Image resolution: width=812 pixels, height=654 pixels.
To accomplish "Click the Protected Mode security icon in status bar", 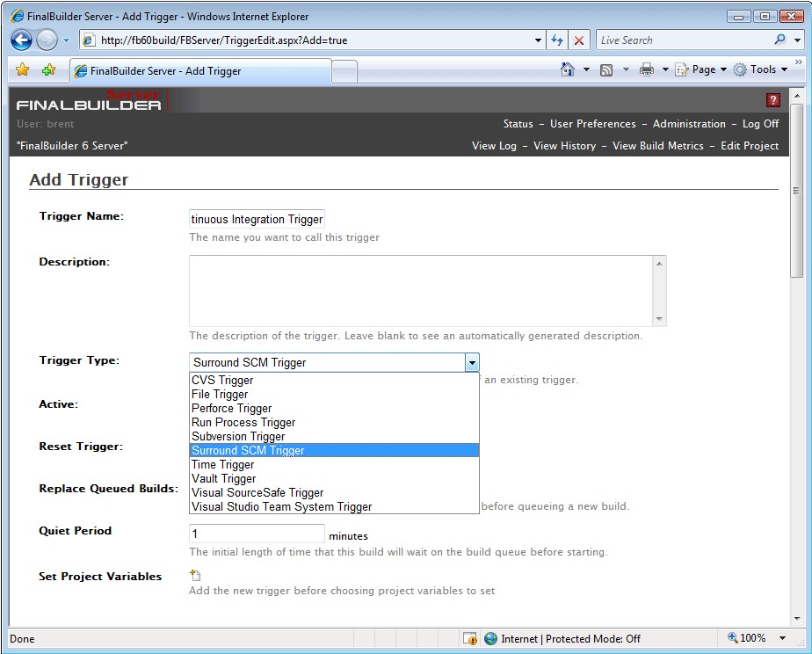I will [470, 638].
